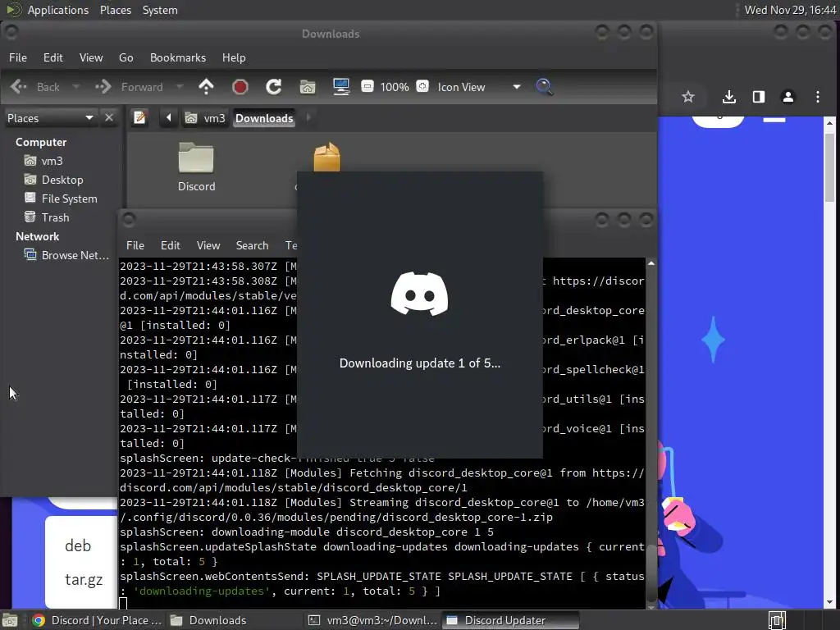Switch to Discord Updater taskbar window
The width and height of the screenshot is (840, 630).
pos(511,620)
